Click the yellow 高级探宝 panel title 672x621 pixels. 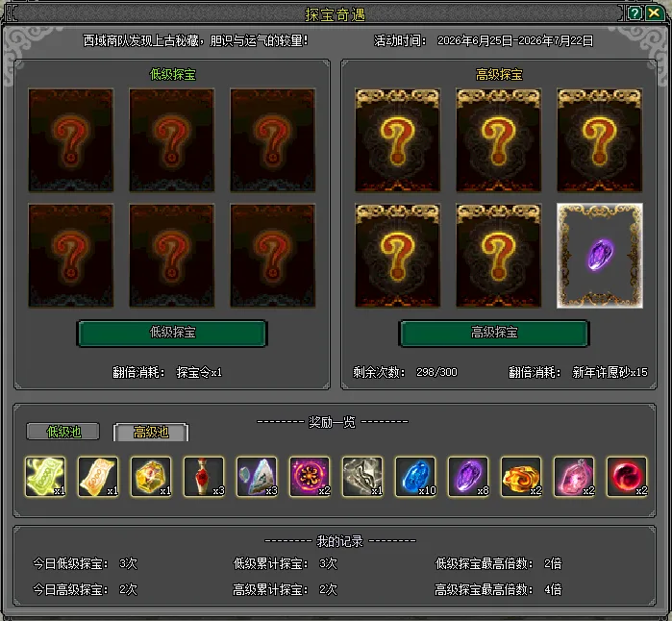499,74
